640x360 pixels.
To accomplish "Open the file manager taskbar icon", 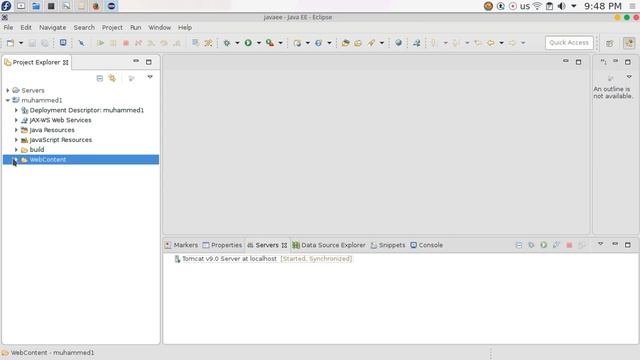I will tap(36, 6).
